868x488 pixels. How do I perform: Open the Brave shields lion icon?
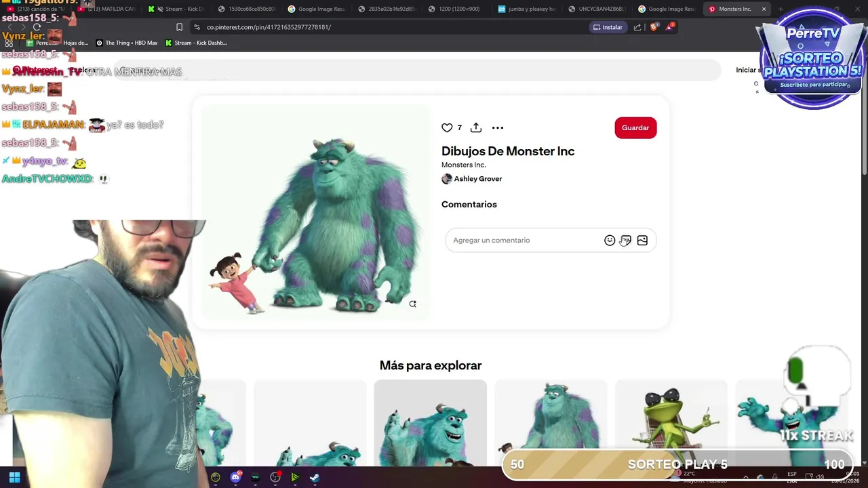pyautogui.click(x=654, y=27)
